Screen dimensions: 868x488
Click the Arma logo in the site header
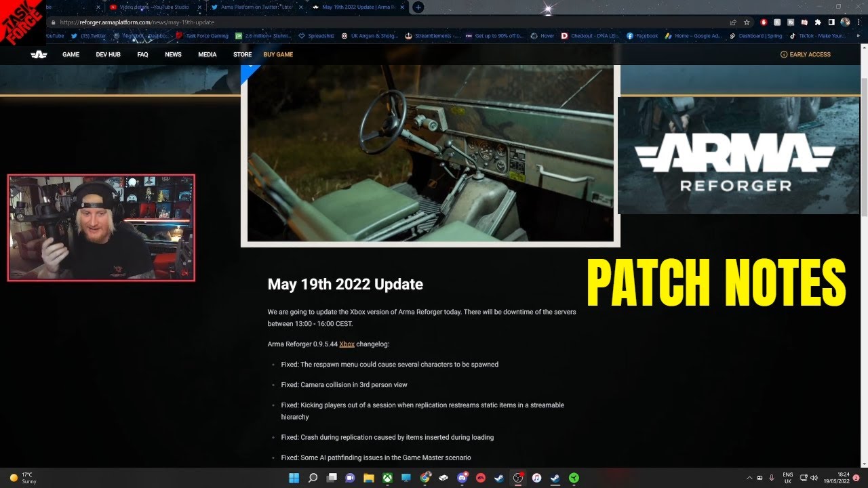(x=39, y=54)
